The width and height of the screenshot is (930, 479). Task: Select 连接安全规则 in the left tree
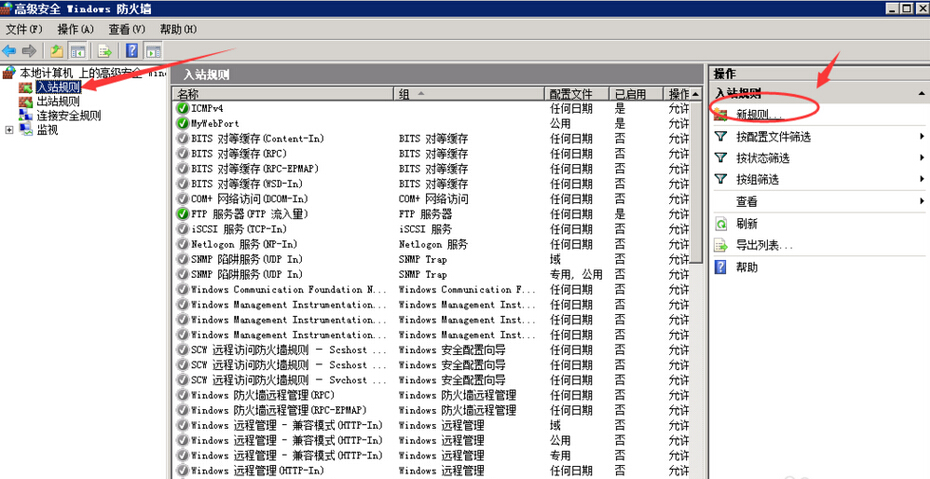tap(68, 115)
